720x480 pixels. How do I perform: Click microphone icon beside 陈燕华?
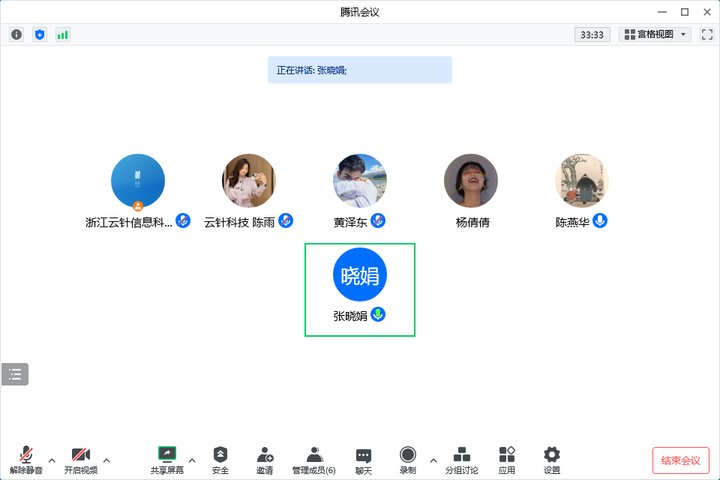point(600,221)
